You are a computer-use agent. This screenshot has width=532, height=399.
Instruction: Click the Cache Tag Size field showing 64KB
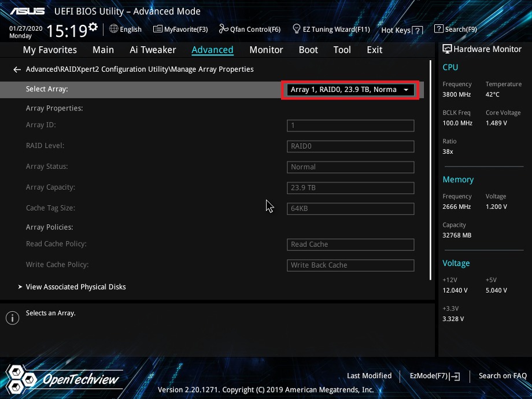(350, 208)
